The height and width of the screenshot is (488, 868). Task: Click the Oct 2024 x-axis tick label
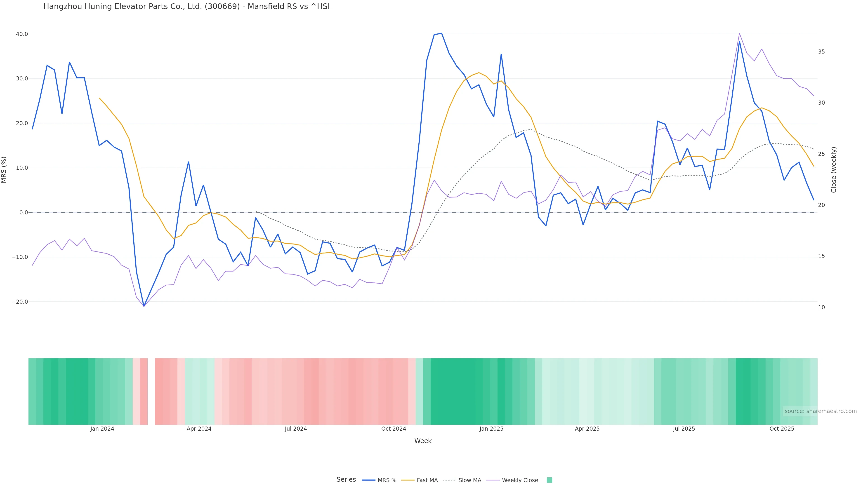[x=394, y=429]
